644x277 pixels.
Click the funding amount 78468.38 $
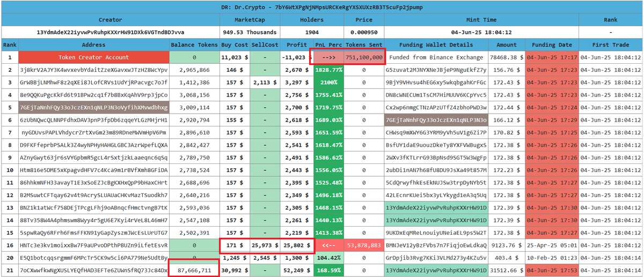[506, 57]
